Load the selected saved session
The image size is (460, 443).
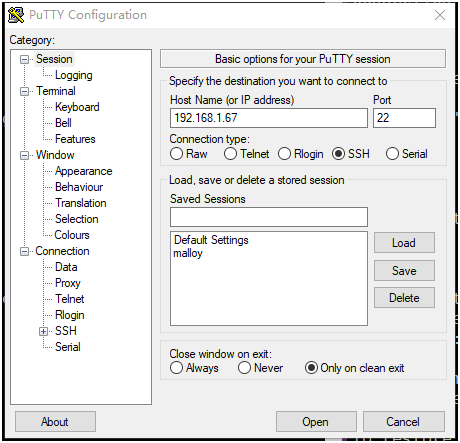(x=404, y=243)
